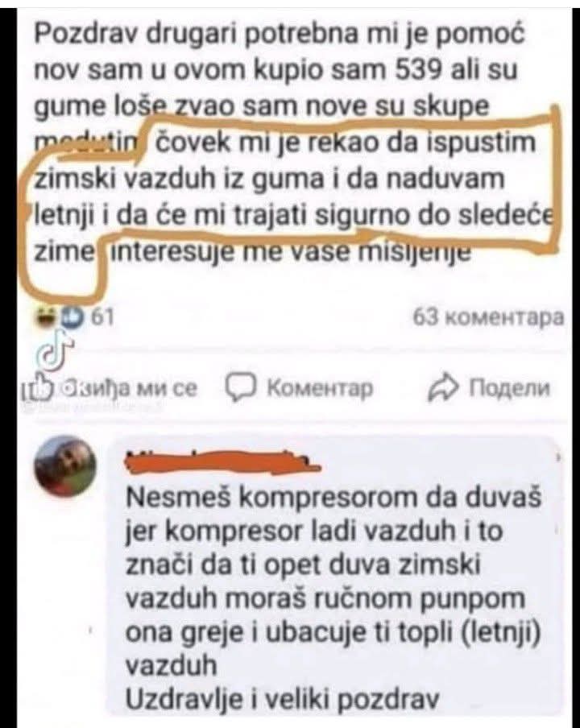Open the 63 коментара link
This screenshot has width=580, height=728.
click(488, 317)
